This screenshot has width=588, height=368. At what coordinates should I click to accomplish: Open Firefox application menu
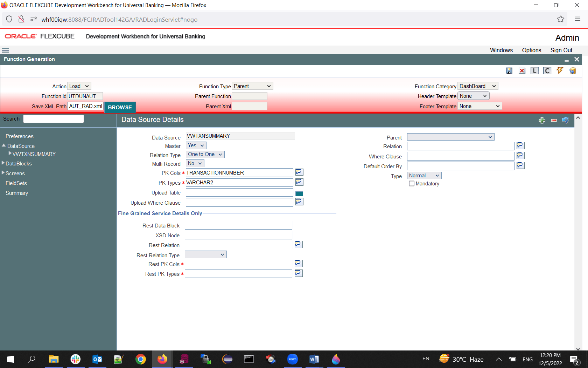click(577, 19)
